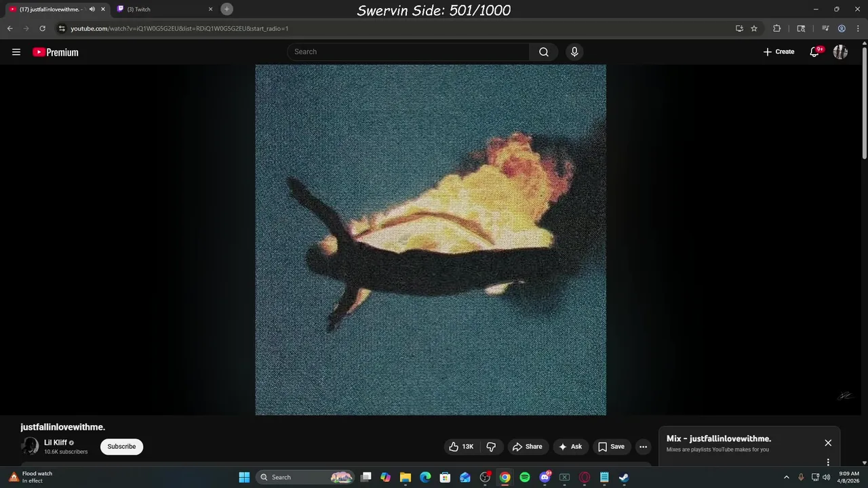Open Outlook mail from the taskbar

465,477
